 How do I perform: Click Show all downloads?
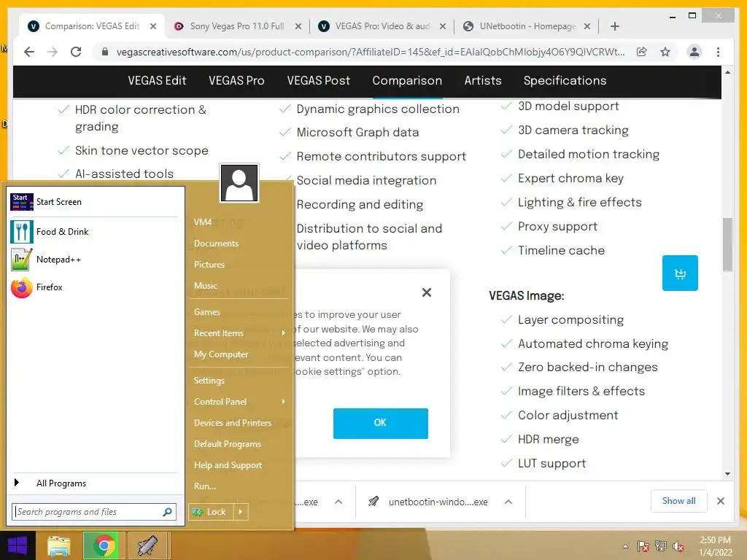tap(678, 501)
